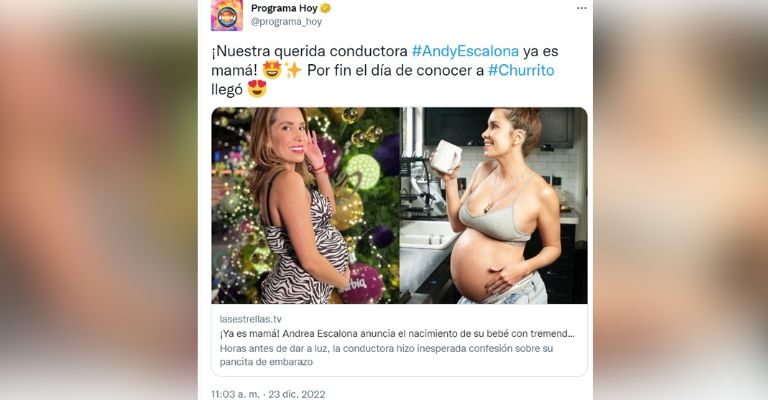768x400 pixels.
Task: Click the tweet text Nuestra querida conductora
Action: (x=312, y=51)
